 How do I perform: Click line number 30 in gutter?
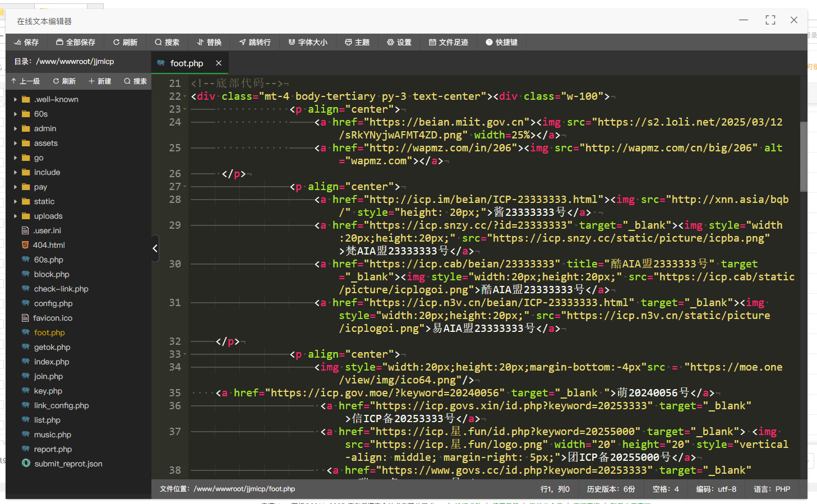coord(175,264)
